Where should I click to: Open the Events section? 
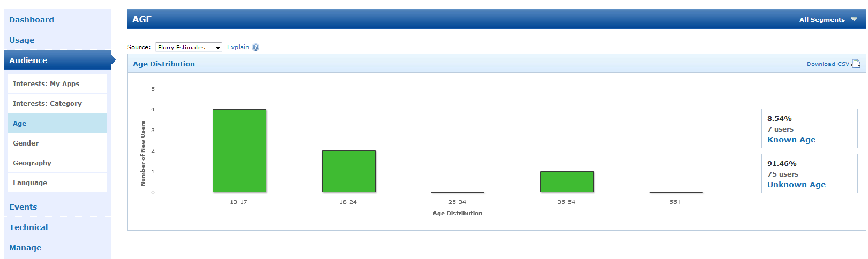(57, 207)
